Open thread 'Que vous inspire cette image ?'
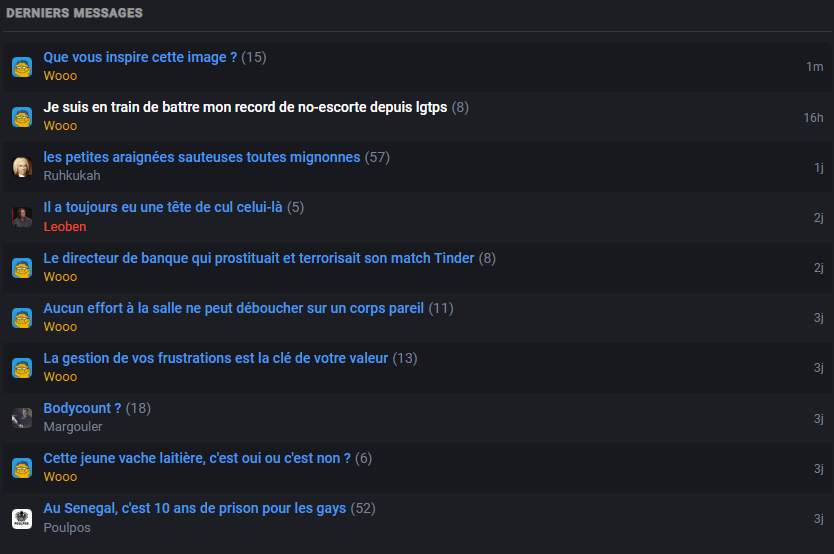Screen dimensions: 834x554 pyautogui.click(x=140, y=57)
